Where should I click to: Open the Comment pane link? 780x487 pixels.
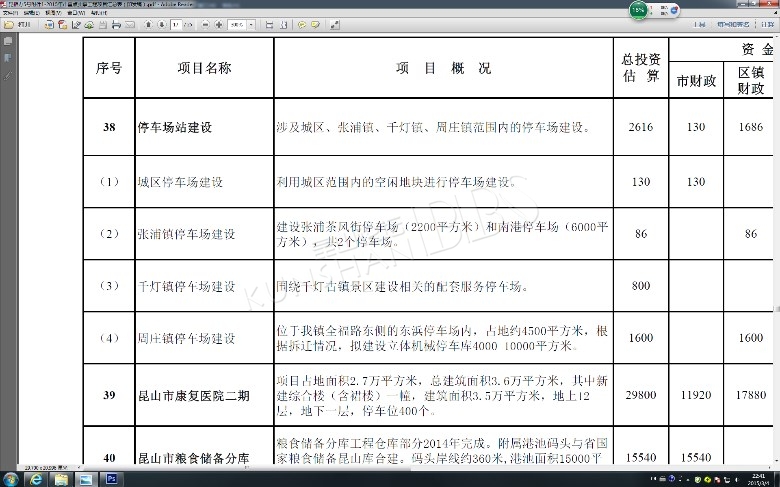pos(767,24)
